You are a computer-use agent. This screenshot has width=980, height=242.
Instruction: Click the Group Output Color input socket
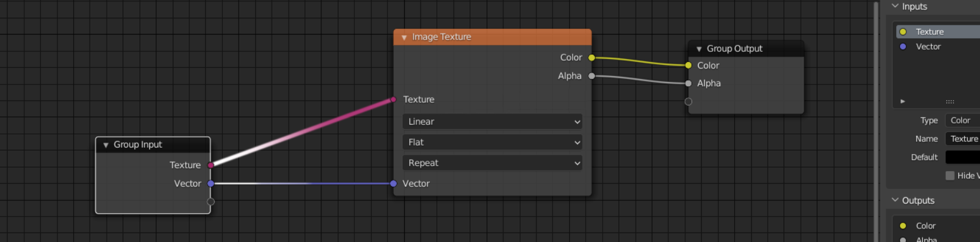tap(688, 66)
